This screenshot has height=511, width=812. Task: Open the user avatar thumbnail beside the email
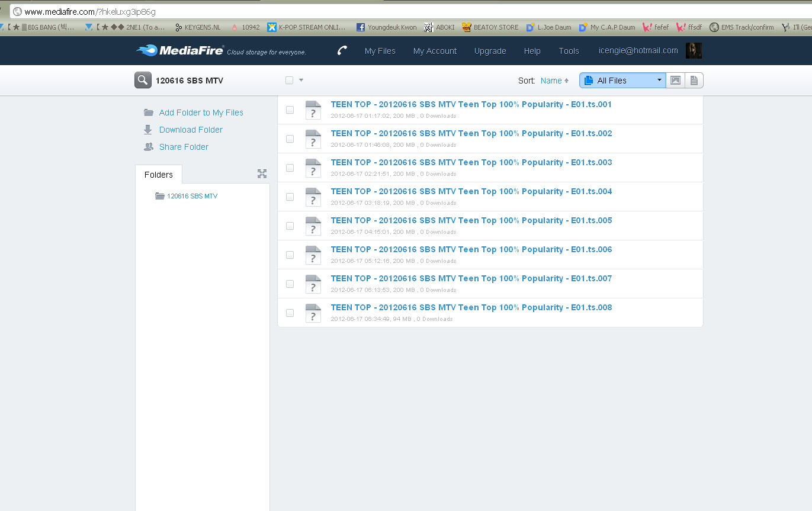click(x=694, y=50)
